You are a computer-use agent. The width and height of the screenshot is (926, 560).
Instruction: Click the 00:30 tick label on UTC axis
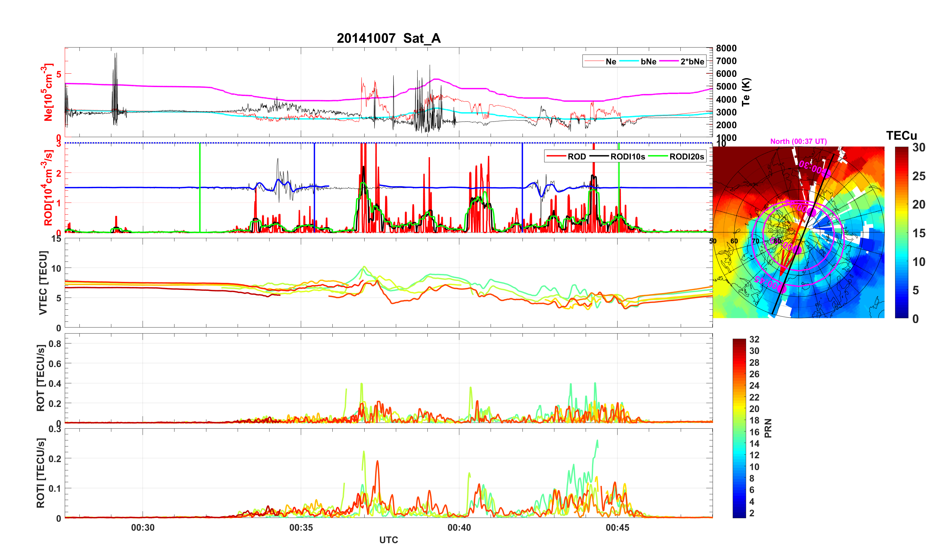tap(143, 528)
